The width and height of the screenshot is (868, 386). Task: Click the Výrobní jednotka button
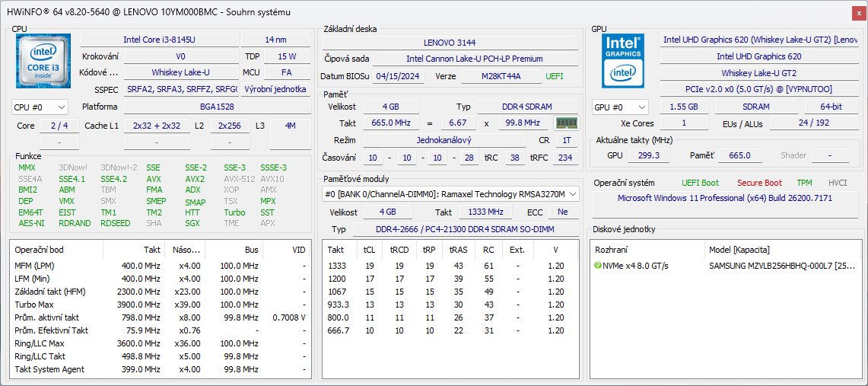274,89
